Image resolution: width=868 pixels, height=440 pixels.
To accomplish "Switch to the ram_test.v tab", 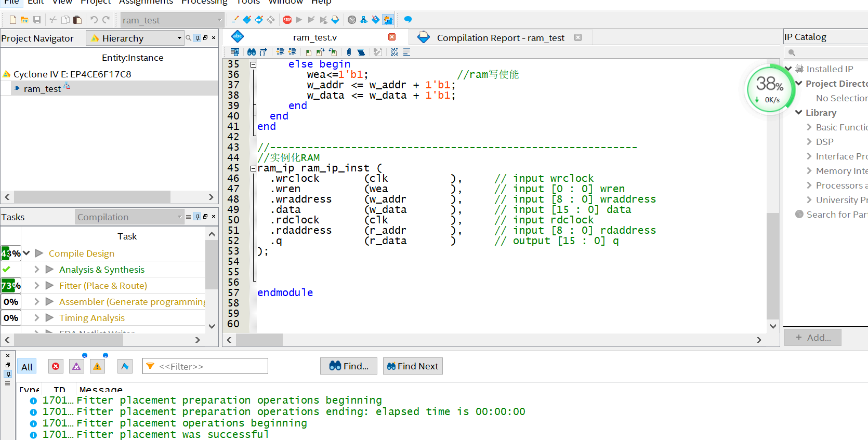I will 314,37.
